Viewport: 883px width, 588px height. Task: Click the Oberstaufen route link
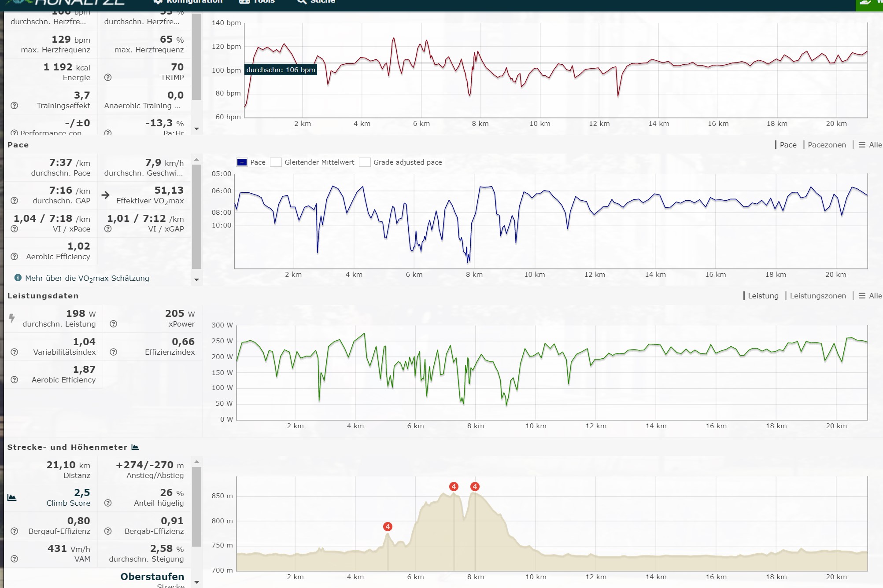152,577
